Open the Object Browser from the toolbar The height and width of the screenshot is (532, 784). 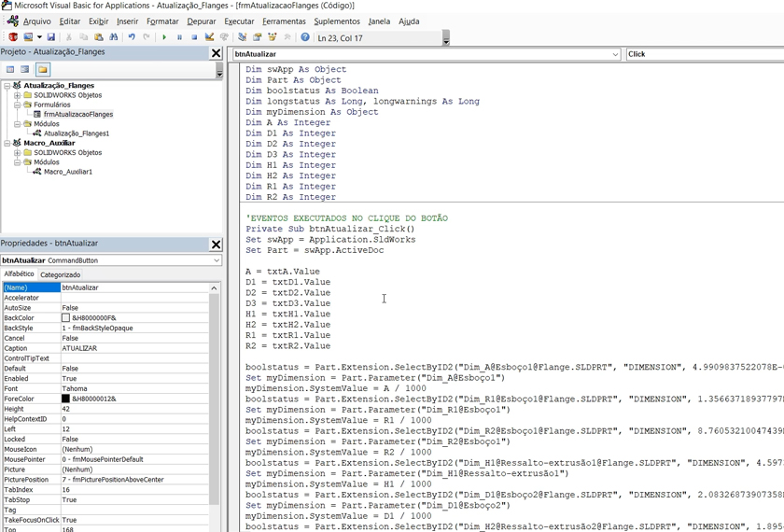pos(273,37)
